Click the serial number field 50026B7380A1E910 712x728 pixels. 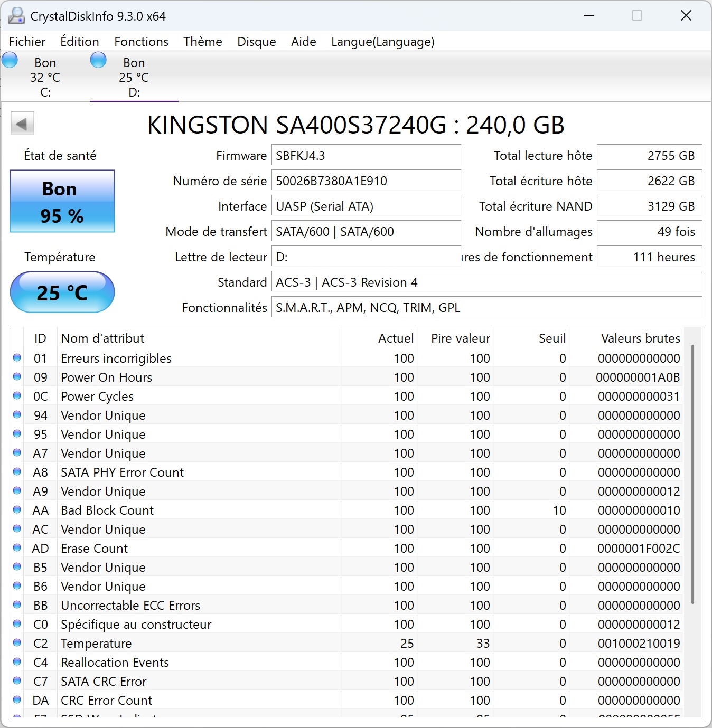[366, 181]
